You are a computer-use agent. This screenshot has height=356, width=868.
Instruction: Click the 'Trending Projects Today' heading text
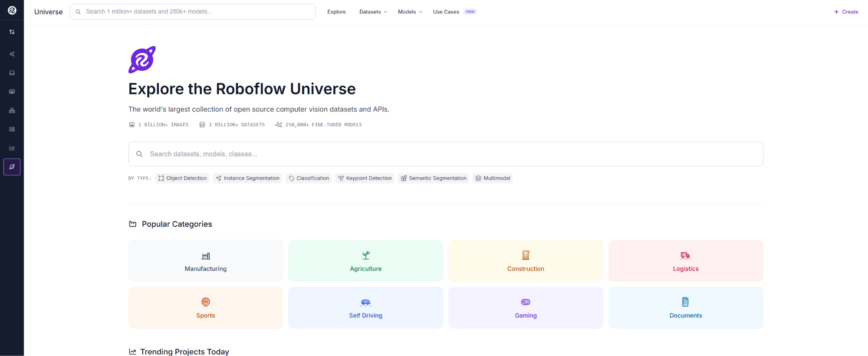coord(185,352)
